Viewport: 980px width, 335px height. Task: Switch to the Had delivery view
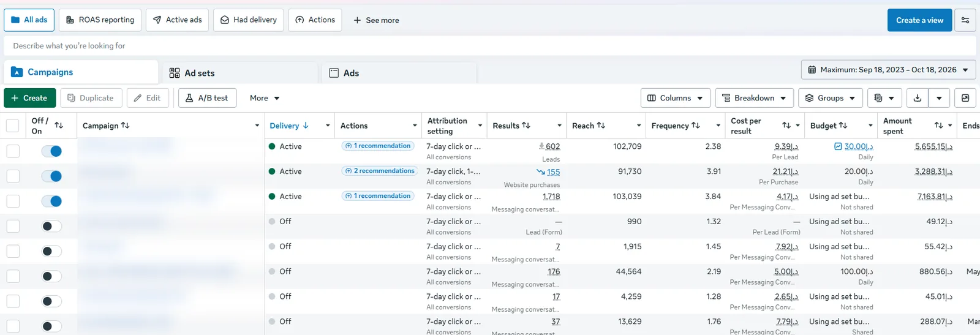pyautogui.click(x=248, y=20)
